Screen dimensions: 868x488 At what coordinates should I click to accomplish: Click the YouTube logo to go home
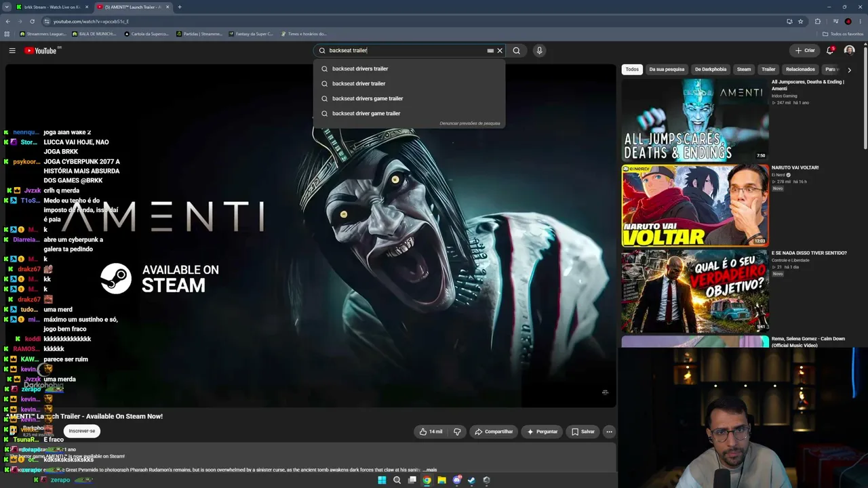click(x=41, y=51)
